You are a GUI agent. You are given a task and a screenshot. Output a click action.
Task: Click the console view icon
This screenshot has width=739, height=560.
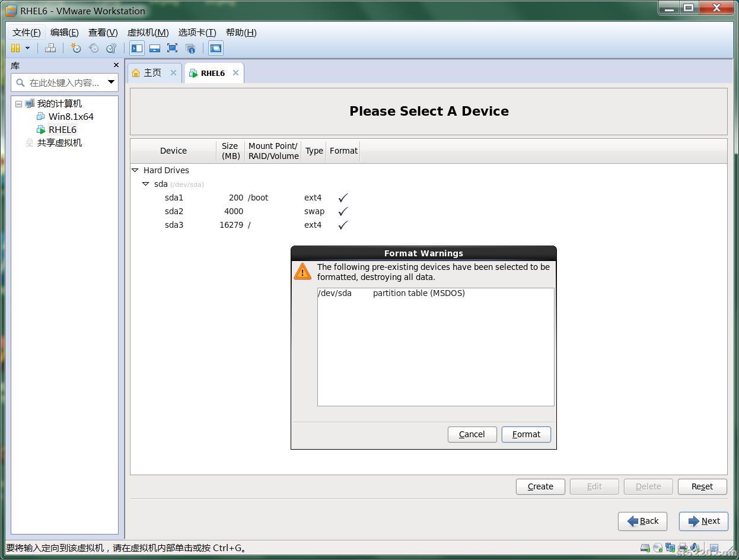tap(216, 48)
